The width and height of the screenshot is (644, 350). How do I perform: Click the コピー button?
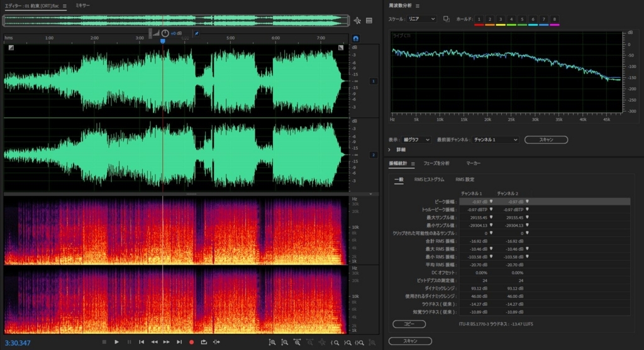pyautogui.click(x=409, y=324)
